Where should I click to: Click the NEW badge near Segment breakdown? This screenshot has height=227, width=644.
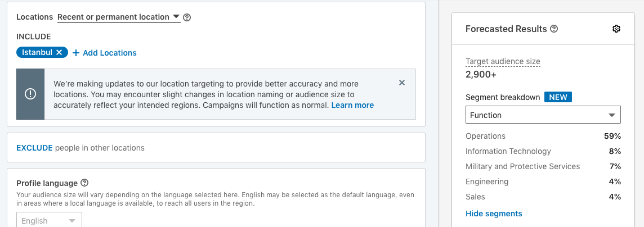pyautogui.click(x=558, y=97)
